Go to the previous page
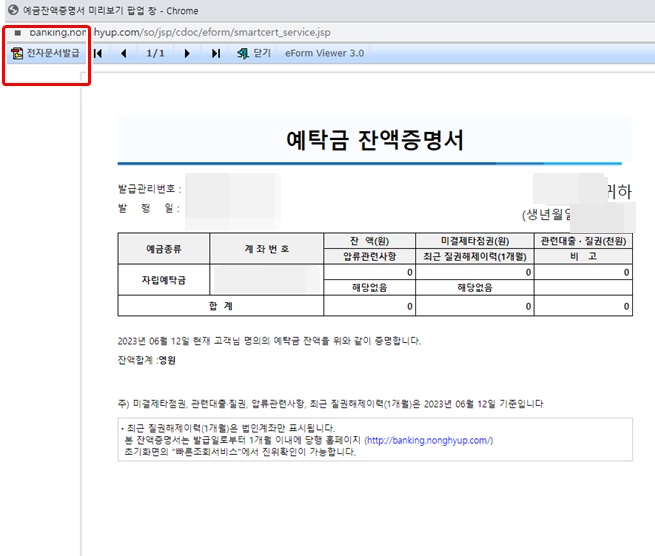This screenshot has height=556, width=655. [124, 53]
